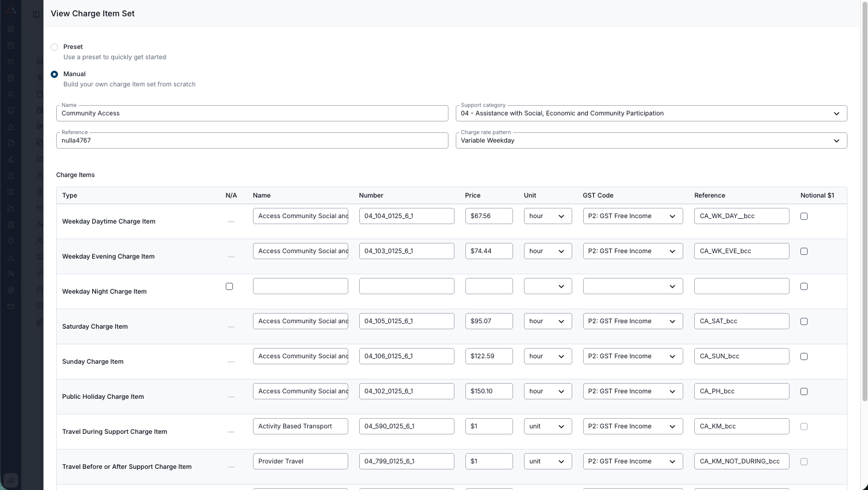This screenshot has height=490, width=868.
Task: Expand the Charge rate pattern dropdown
Action: click(x=651, y=141)
